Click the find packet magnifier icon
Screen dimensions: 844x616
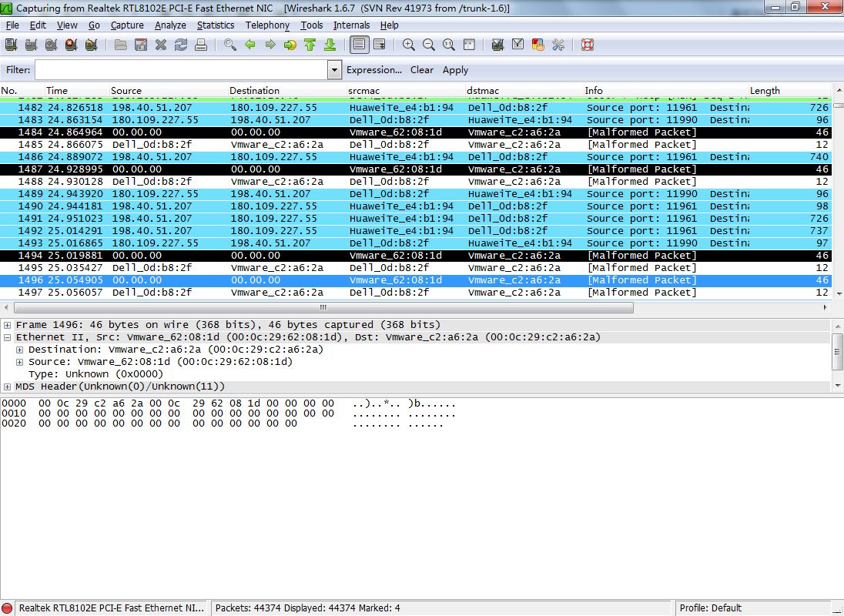tap(230, 45)
